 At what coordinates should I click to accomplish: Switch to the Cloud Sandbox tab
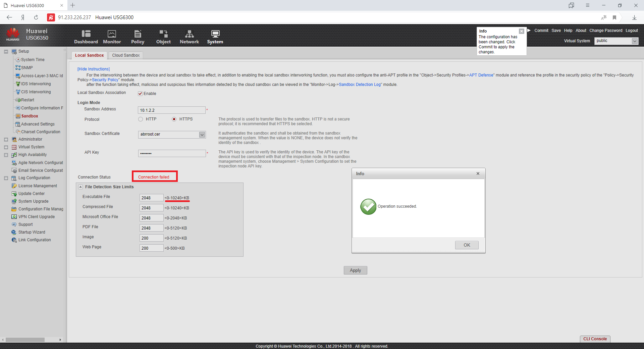[126, 55]
